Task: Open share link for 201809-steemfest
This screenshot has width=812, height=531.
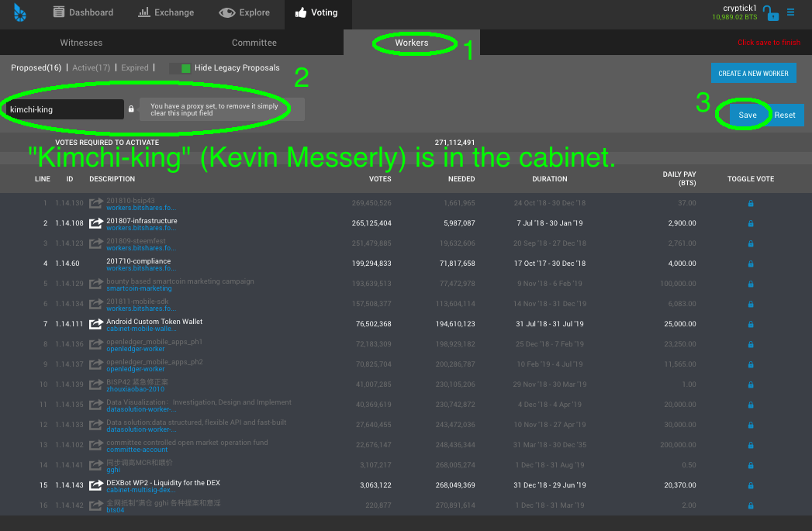Action: point(96,243)
